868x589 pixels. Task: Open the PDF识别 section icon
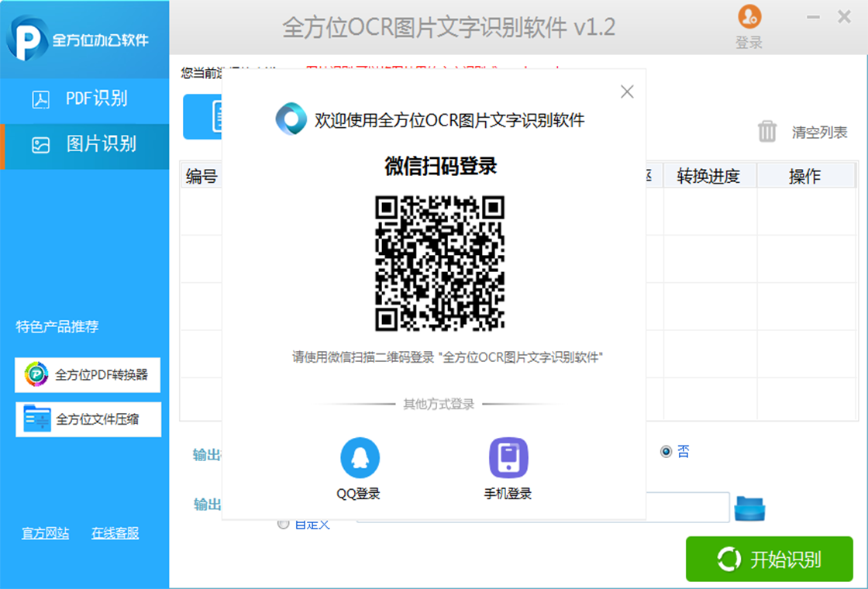[41, 99]
